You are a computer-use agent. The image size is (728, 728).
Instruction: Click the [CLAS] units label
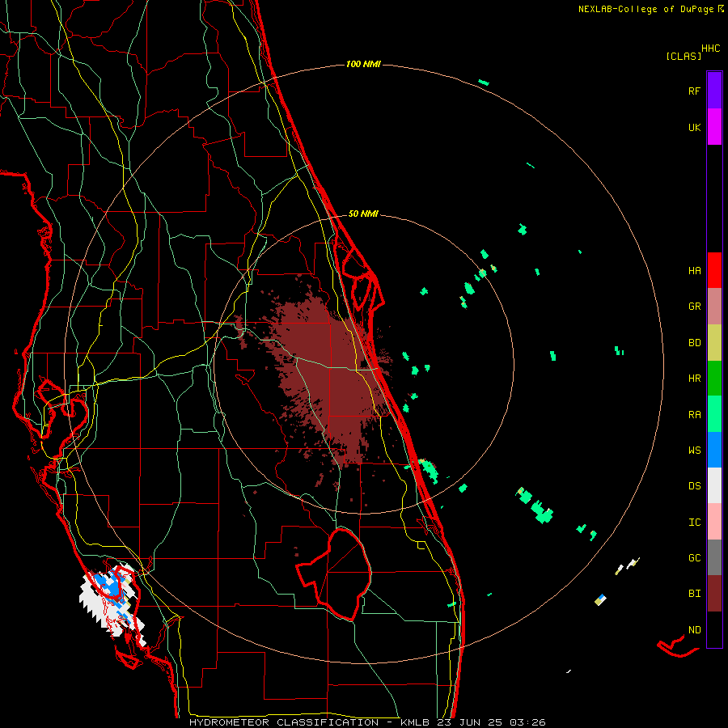(683, 57)
